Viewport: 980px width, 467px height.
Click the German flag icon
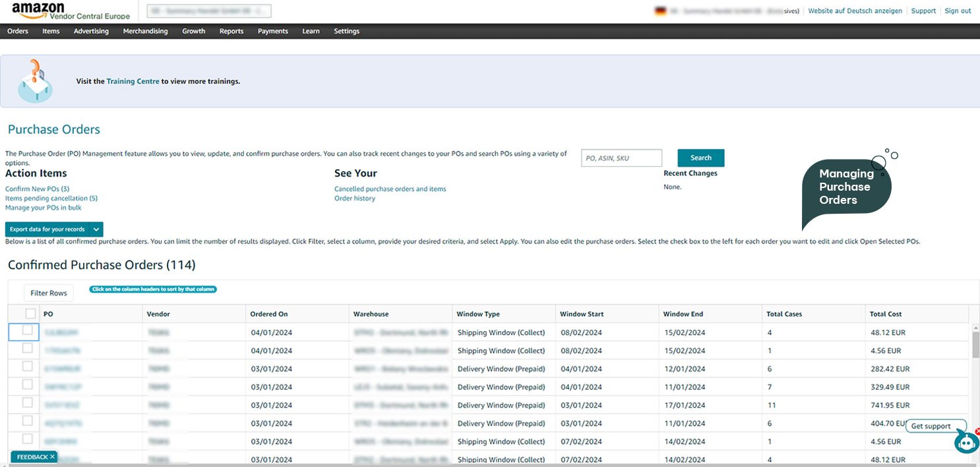[659, 11]
